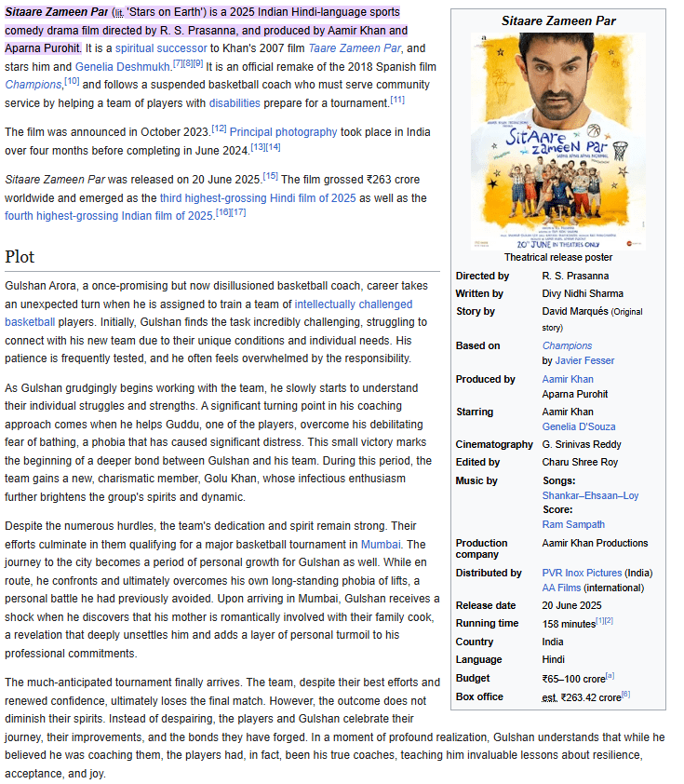
Task: Open the Shankar–Ehsaan–Loy link
Action: click(x=591, y=496)
